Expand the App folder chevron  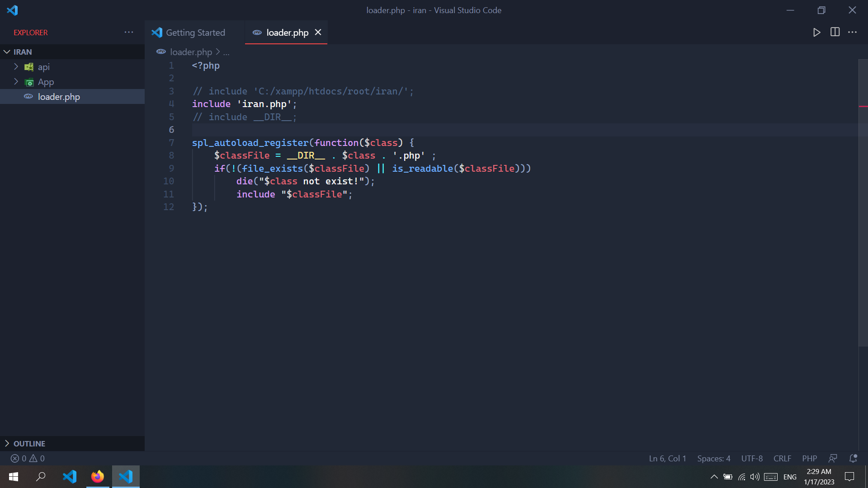pos(16,82)
